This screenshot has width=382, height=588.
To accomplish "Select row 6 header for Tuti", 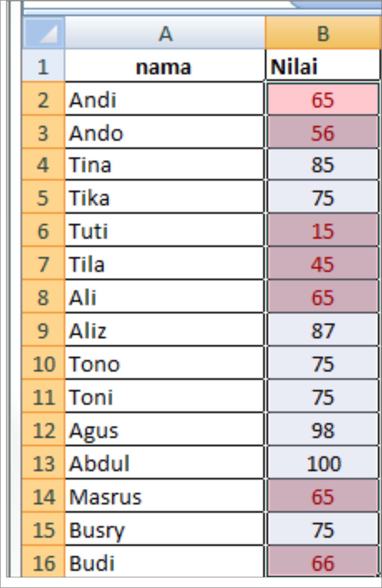I will (44, 231).
